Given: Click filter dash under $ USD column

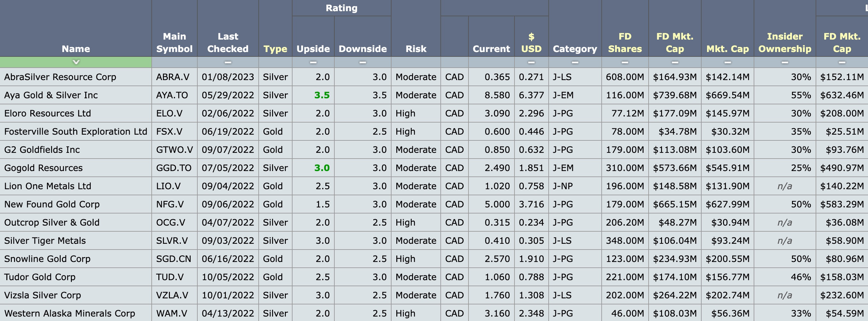Looking at the screenshot, I should tap(531, 62).
